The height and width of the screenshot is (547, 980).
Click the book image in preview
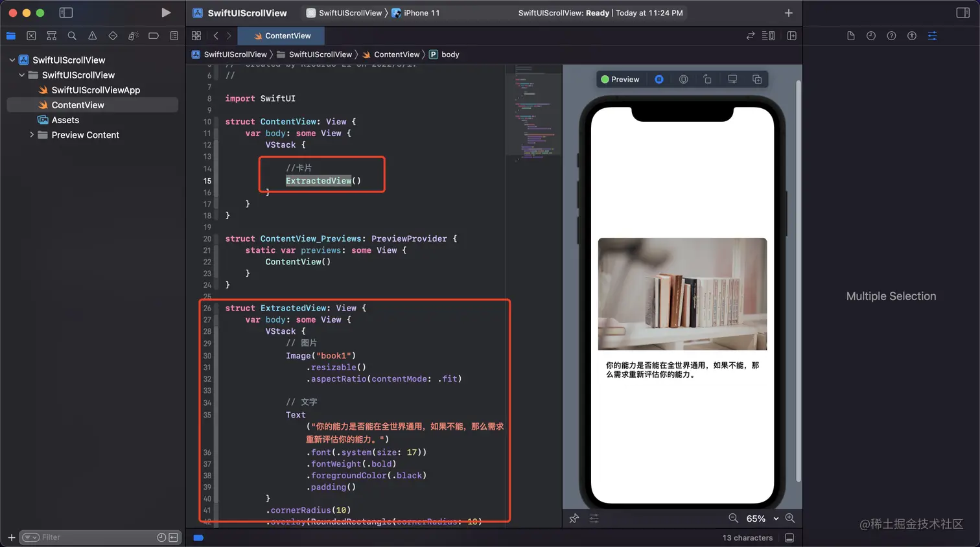682,294
